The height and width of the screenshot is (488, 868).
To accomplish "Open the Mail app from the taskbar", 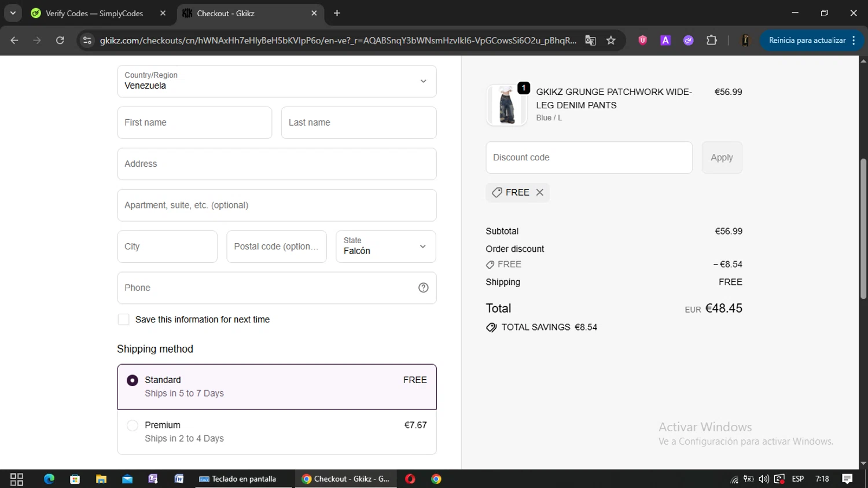I will [127, 479].
